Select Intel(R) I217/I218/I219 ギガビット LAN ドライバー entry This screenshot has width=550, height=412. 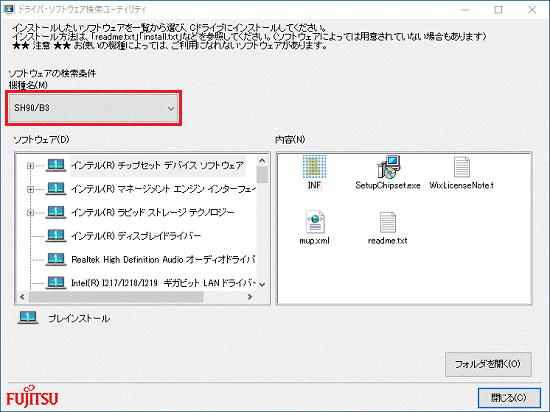point(163,283)
